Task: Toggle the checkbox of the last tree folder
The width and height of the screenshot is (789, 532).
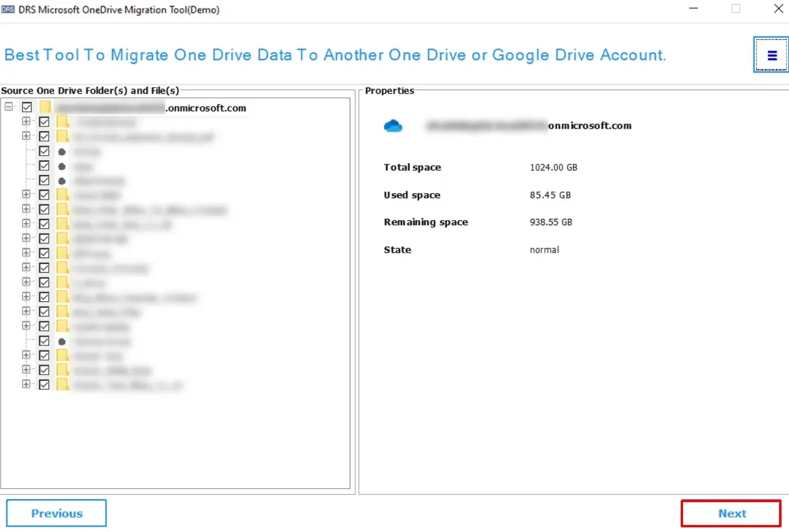Action: click(44, 385)
